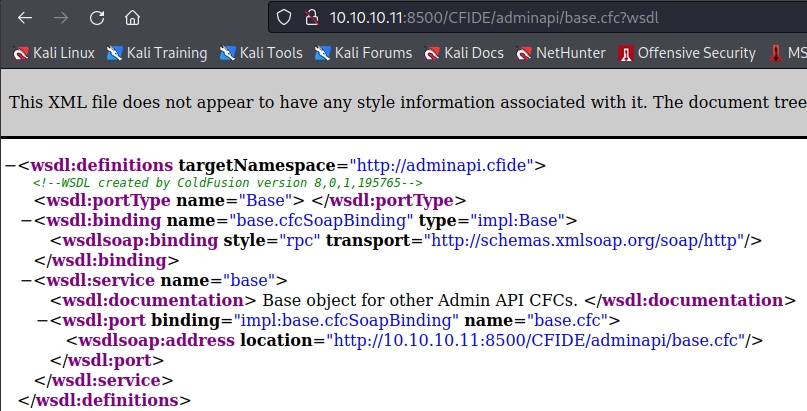Click the browser back arrow
The height and width of the screenshot is (411, 807).
point(24,18)
